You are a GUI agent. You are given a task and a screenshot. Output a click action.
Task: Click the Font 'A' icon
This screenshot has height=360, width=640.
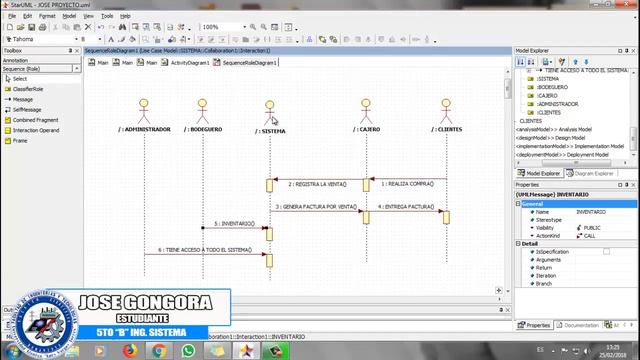111,40
